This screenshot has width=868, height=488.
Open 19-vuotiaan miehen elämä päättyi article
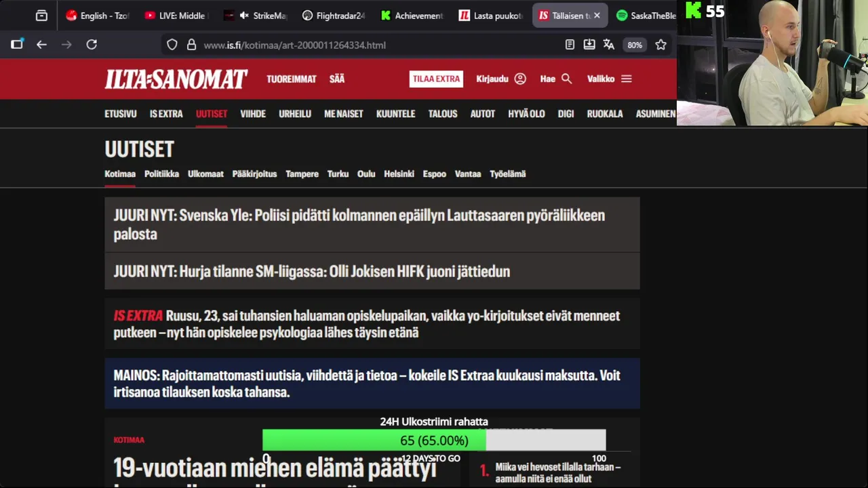[274, 469]
